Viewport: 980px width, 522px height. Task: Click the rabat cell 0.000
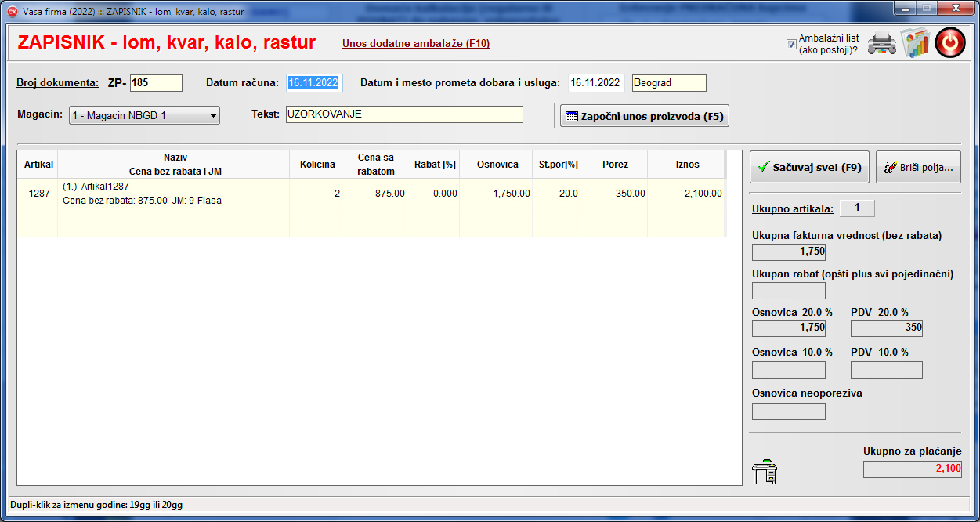point(434,194)
